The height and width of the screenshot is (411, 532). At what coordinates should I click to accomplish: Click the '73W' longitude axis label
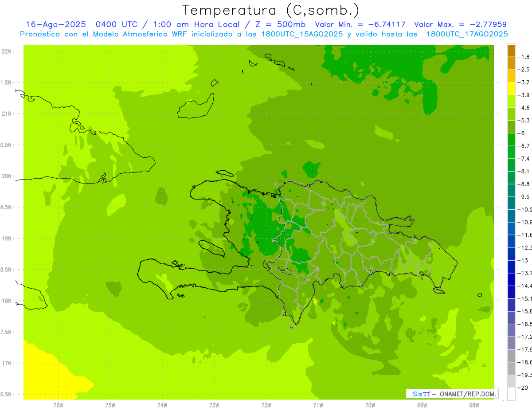pos(214,405)
